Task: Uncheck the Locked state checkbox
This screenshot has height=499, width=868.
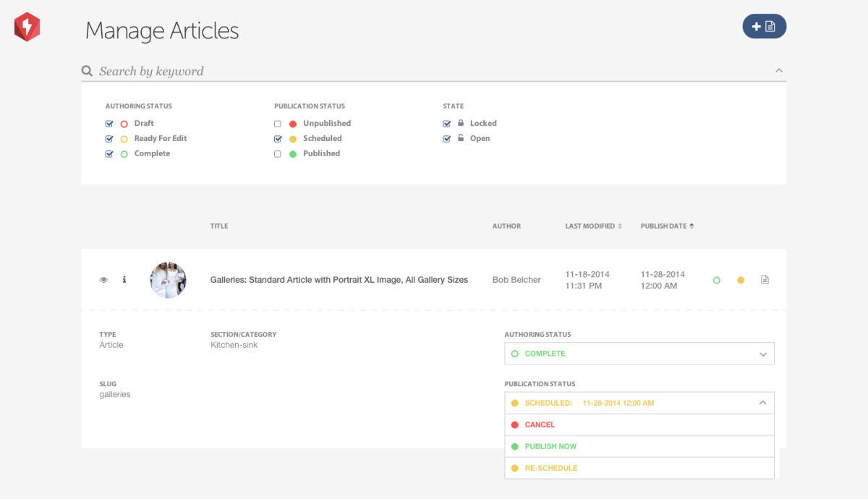Action: (447, 124)
